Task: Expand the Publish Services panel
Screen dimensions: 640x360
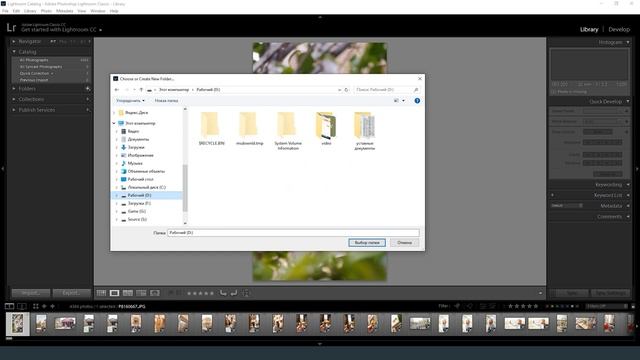Action: click(14, 110)
